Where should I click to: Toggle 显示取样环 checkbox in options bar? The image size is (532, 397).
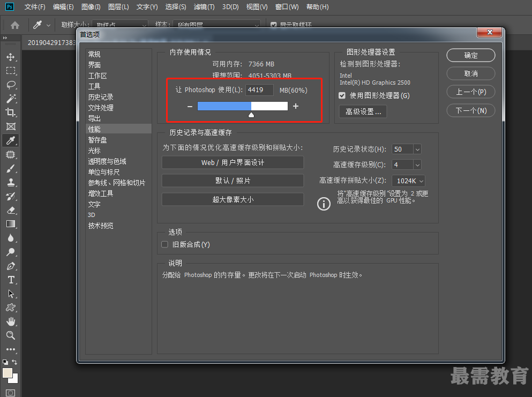point(273,25)
